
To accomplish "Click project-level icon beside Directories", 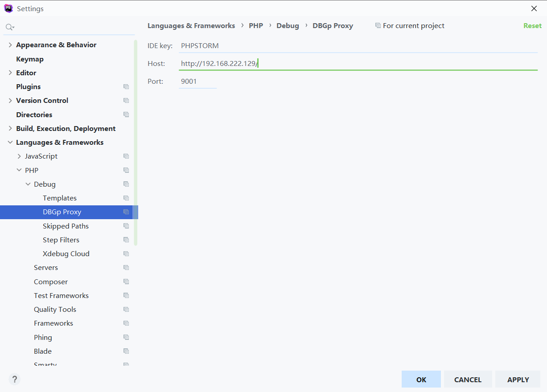I will pos(126,114).
